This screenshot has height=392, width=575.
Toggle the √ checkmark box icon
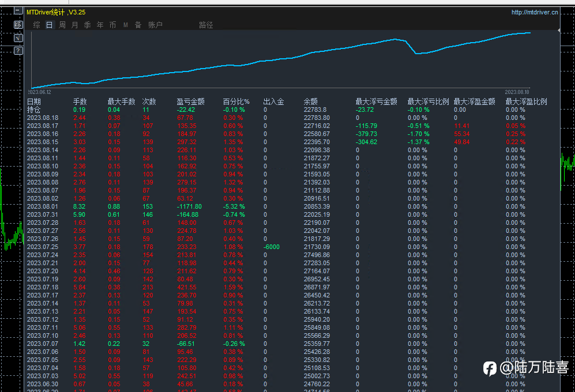[18, 38]
